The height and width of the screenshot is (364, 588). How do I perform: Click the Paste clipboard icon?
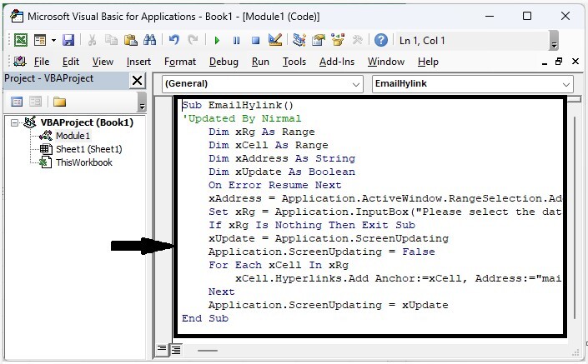tap(130, 40)
